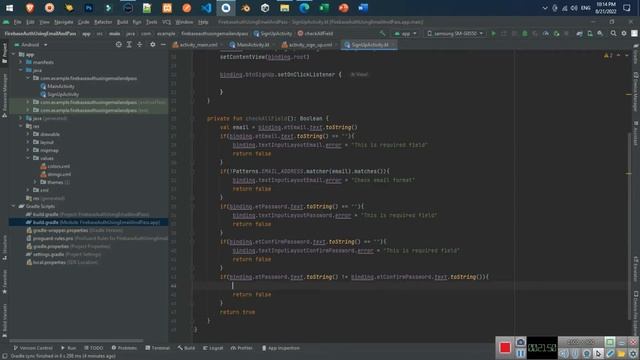Open the Search Everywhere magnifier icon
The width and height of the screenshot is (640, 360).
[x=613, y=33]
